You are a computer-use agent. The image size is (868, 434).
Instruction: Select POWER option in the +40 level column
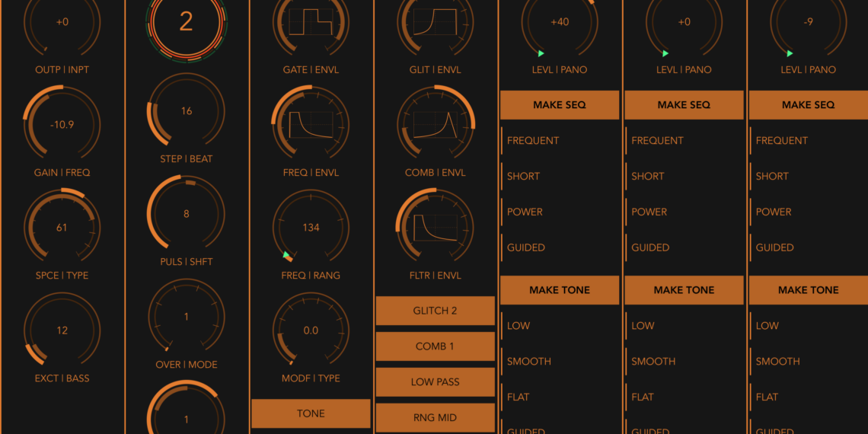point(525,212)
